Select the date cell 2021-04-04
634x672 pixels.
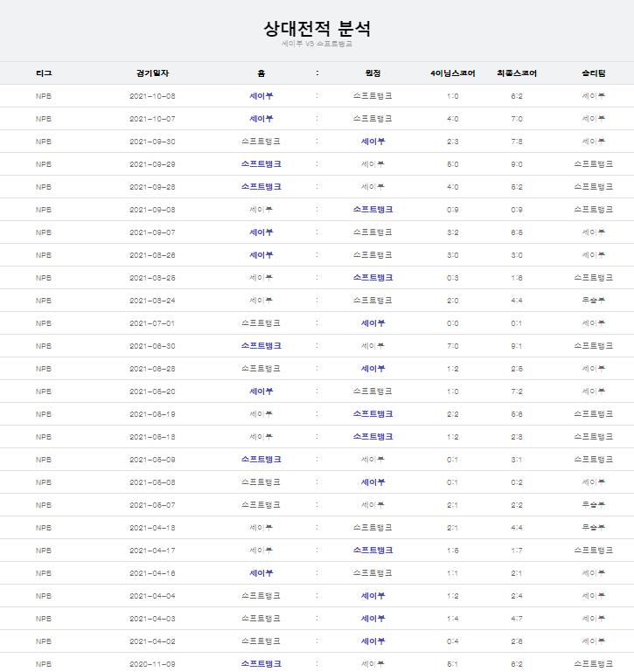(152, 596)
